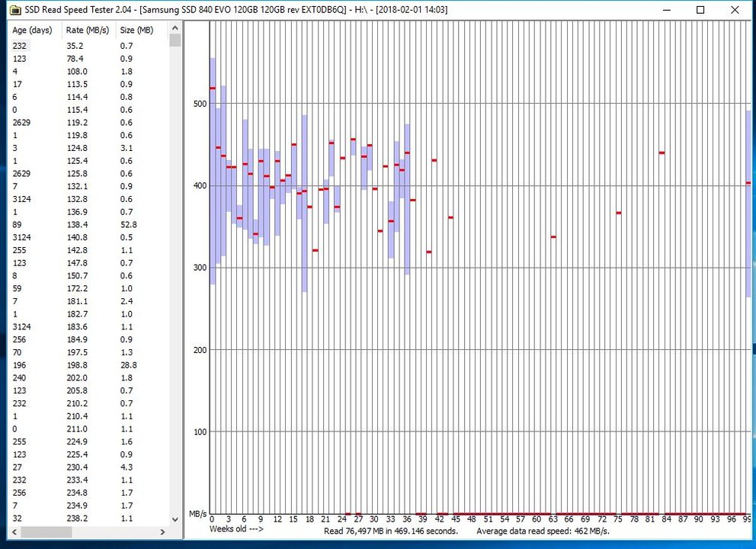756x549 pixels.
Task: Click the red marker above week 75 near 370 MB/s
Action: coord(619,213)
